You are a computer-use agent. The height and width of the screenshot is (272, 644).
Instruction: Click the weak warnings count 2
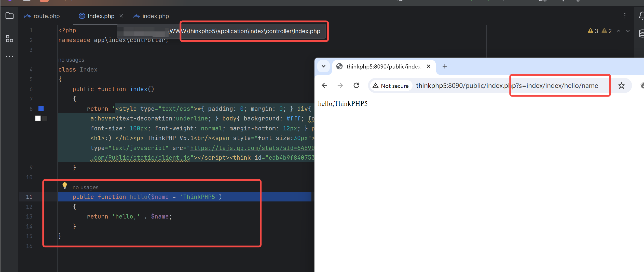(x=607, y=31)
